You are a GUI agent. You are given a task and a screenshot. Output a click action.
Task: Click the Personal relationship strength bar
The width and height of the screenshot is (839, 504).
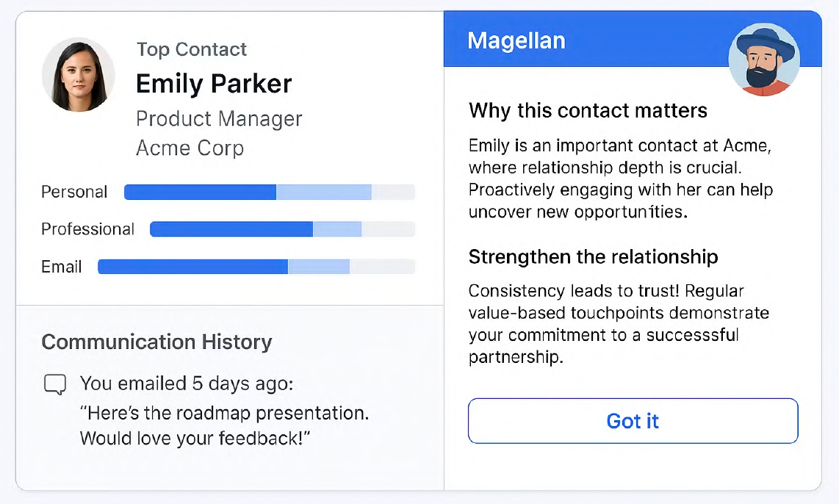(x=269, y=192)
